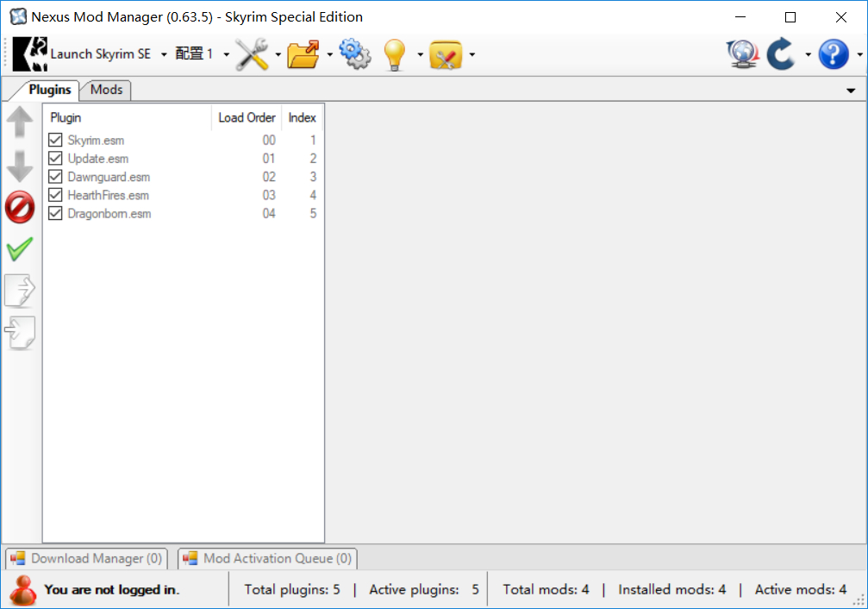Viewport: 868px width, 609px height.
Task: Import load order with page-arrow-in icon
Action: (x=20, y=332)
